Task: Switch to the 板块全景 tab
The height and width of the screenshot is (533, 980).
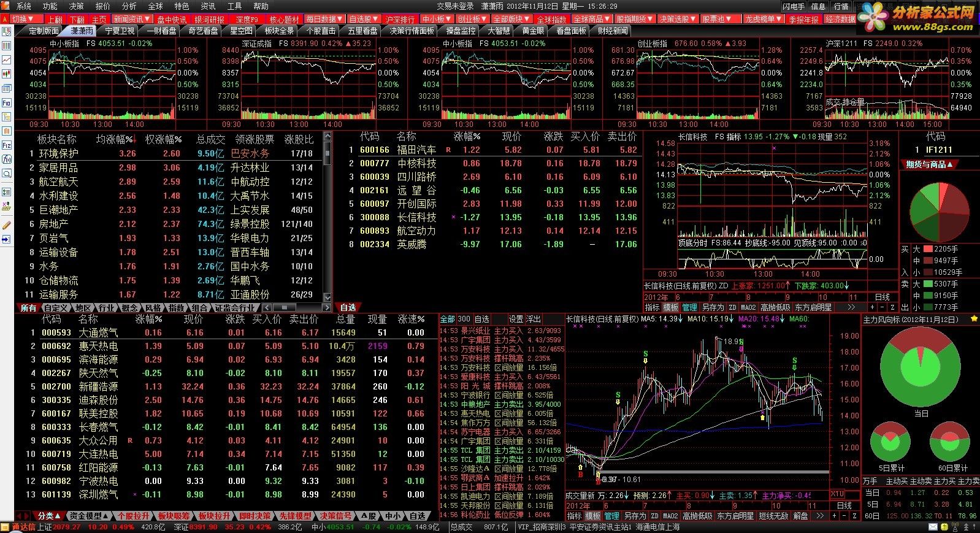Action: pos(279,31)
